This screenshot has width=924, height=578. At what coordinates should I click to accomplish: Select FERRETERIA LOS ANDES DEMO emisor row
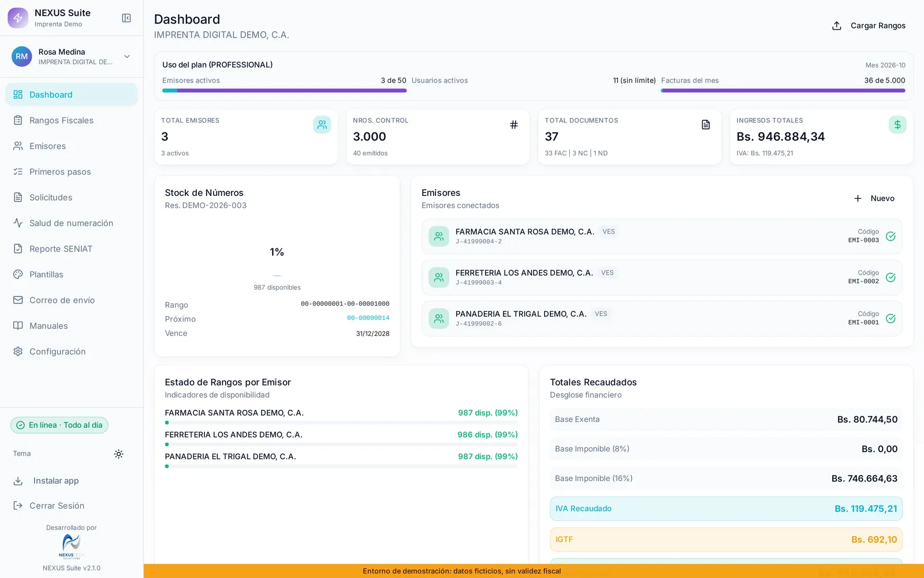662,277
